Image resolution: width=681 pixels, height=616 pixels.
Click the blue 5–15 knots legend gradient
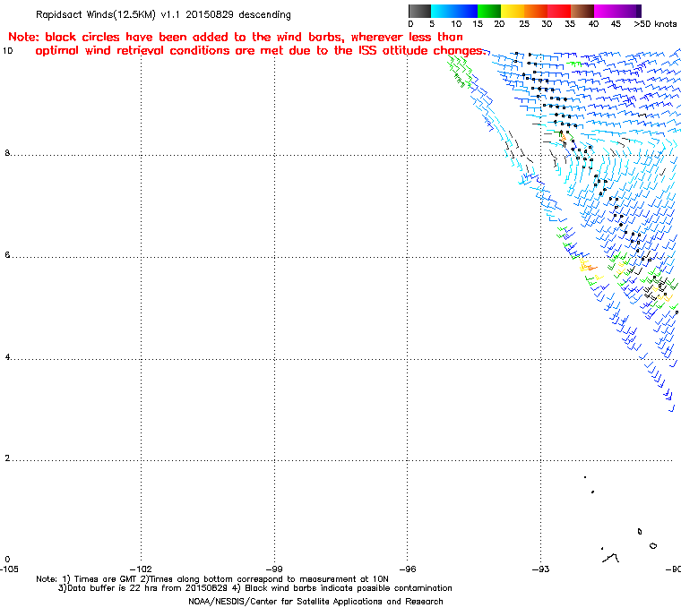click(x=454, y=11)
